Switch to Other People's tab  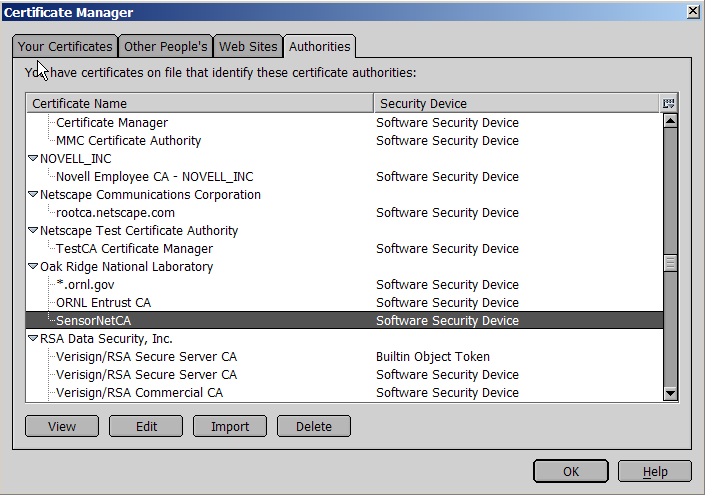click(x=165, y=46)
